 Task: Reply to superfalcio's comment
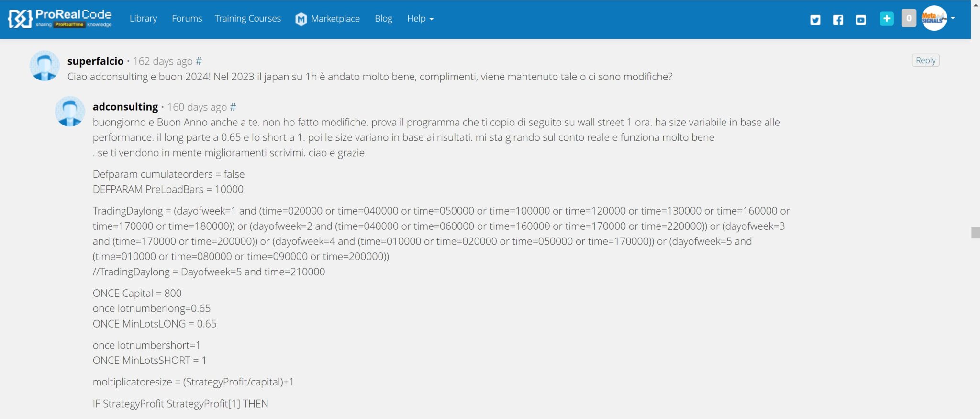tap(925, 60)
